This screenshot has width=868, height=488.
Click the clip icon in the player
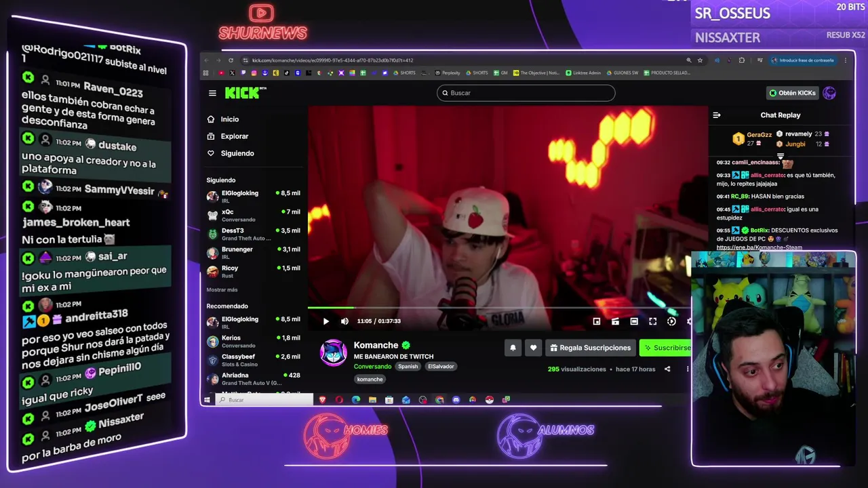coord(615,321)
